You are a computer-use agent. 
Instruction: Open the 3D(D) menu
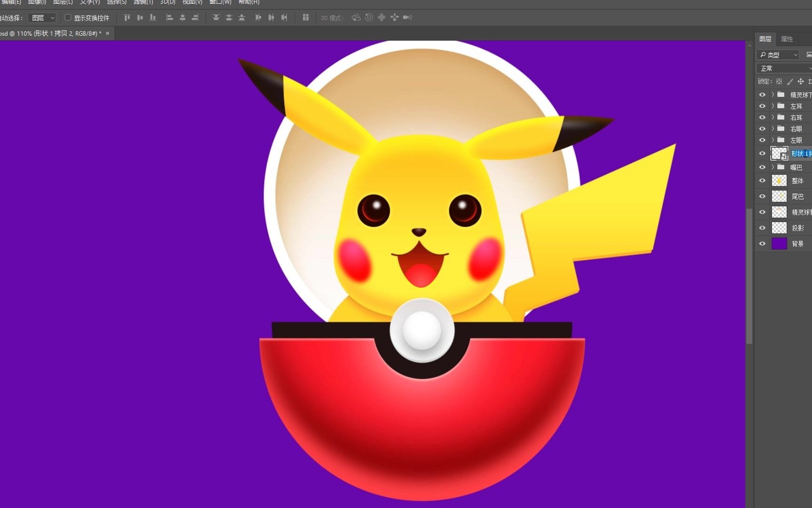168,2
